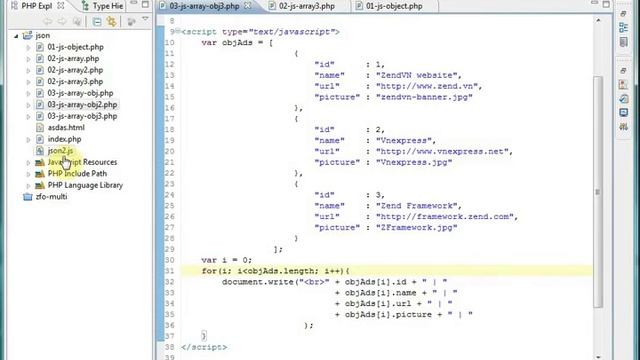Expand JavaScript Resources node
Viewport: 640px width, 360px height.
28,162
